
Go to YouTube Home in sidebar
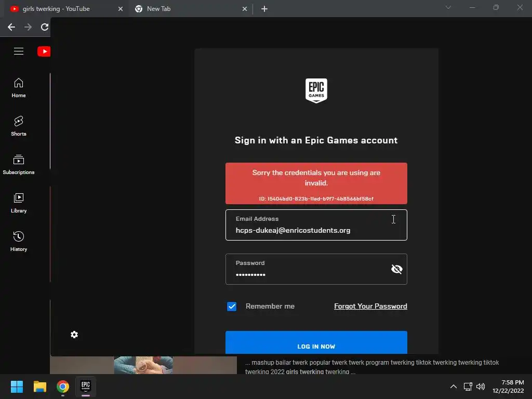(x=19, y=88)
